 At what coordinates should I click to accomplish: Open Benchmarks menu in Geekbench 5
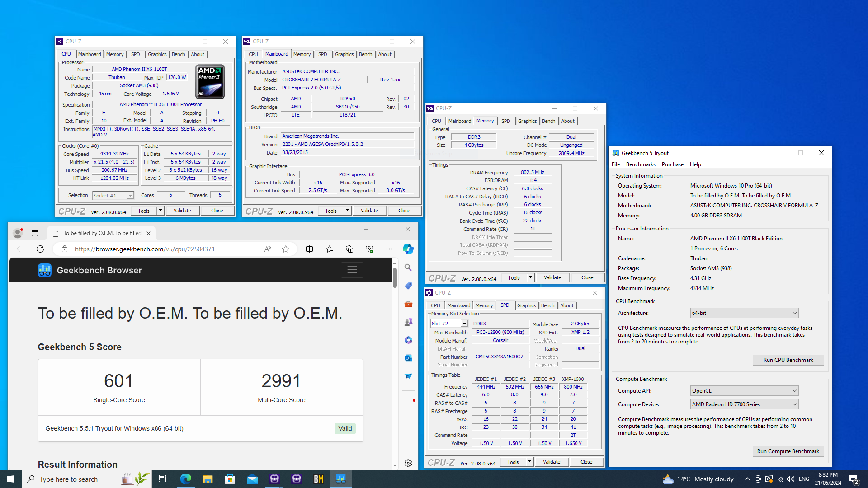641,164
